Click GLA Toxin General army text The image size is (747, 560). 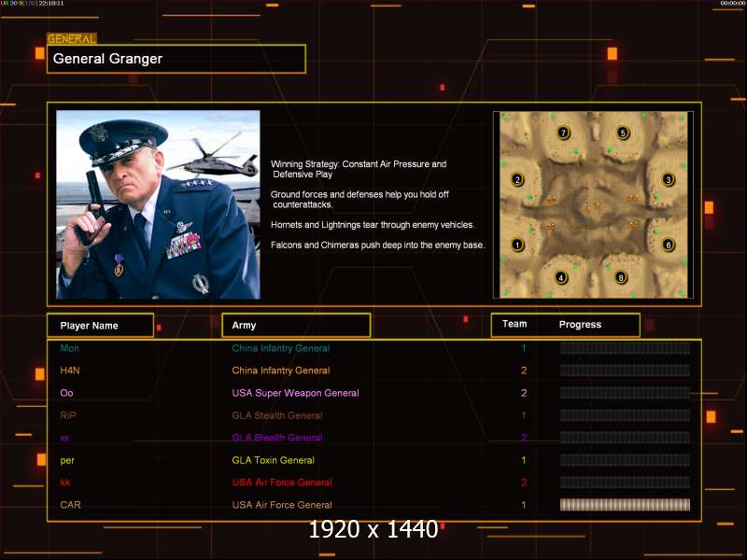coord(273,460)
